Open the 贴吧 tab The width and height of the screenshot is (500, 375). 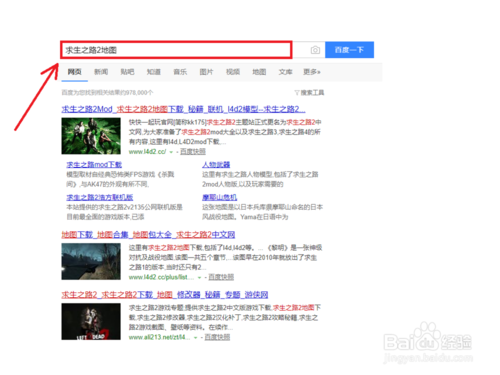tap(127, 72)
